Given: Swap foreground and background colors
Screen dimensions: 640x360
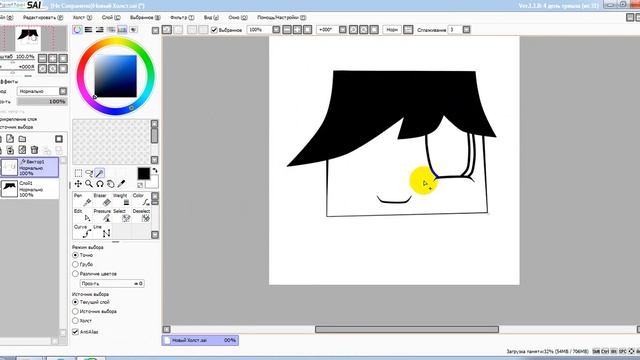Looking at the screenshot, I should 155,170.
